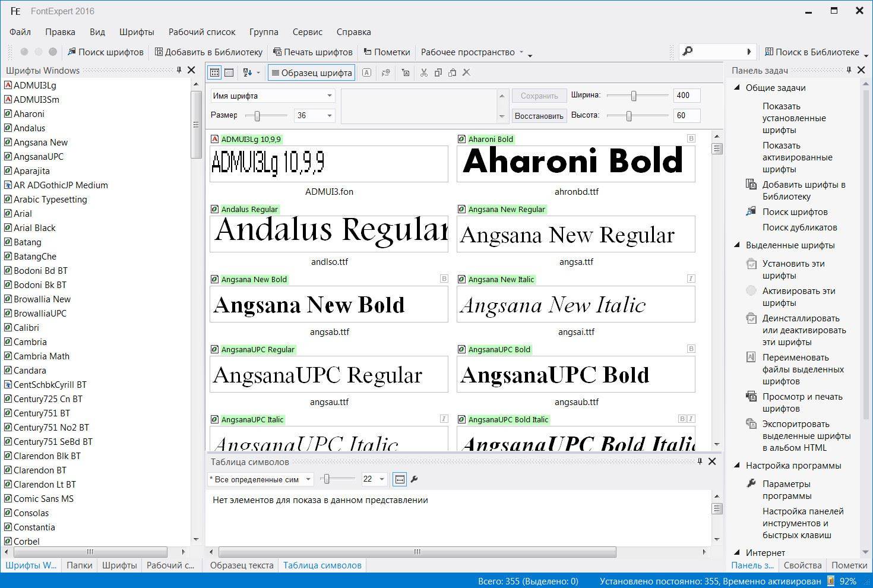Switch to the Свойства tab
This screenshot has width=873, height=588.
point(802,565)
